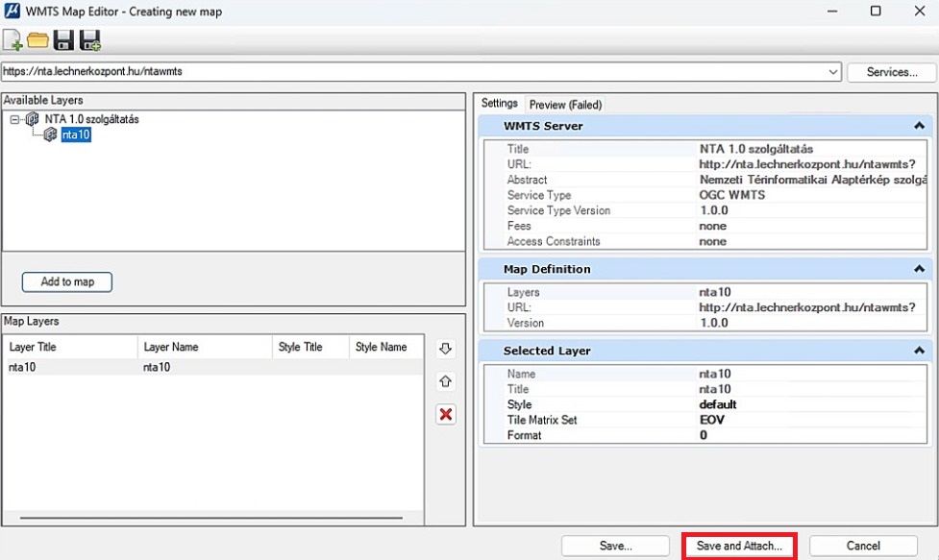The width and height of the screenshot is (939, 560).
Task: Click the WMTS Server URL value
Action: (806, 164)
